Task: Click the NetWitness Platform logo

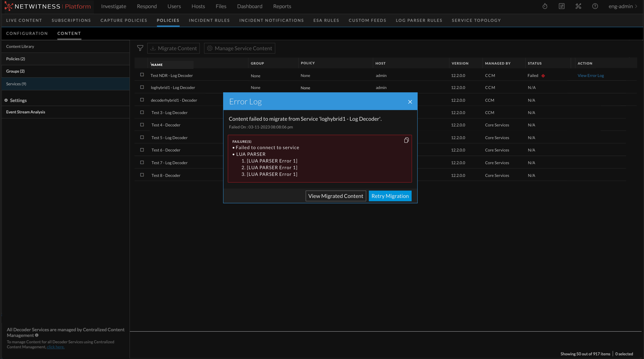Action: click(x=48, y=6)
